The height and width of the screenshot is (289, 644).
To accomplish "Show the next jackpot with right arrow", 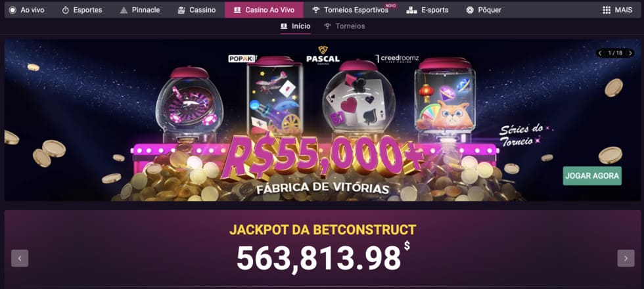I will pos(626,258).
